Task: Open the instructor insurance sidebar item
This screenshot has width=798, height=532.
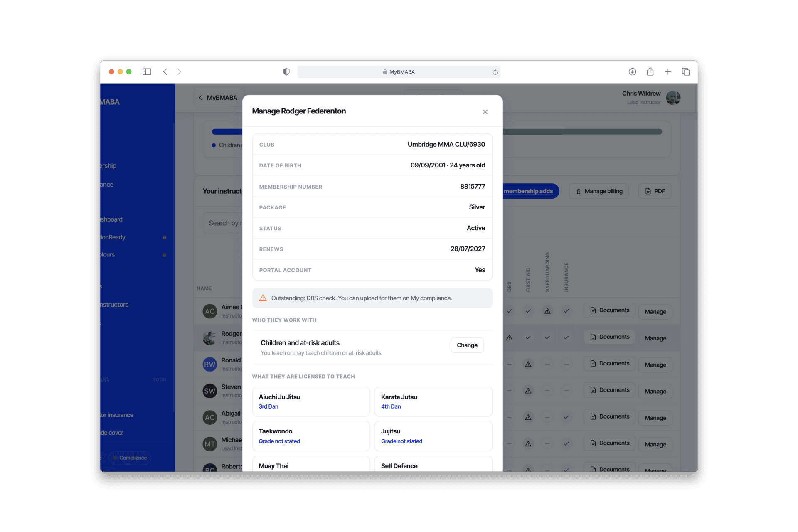Action: [x=117, y=415]
